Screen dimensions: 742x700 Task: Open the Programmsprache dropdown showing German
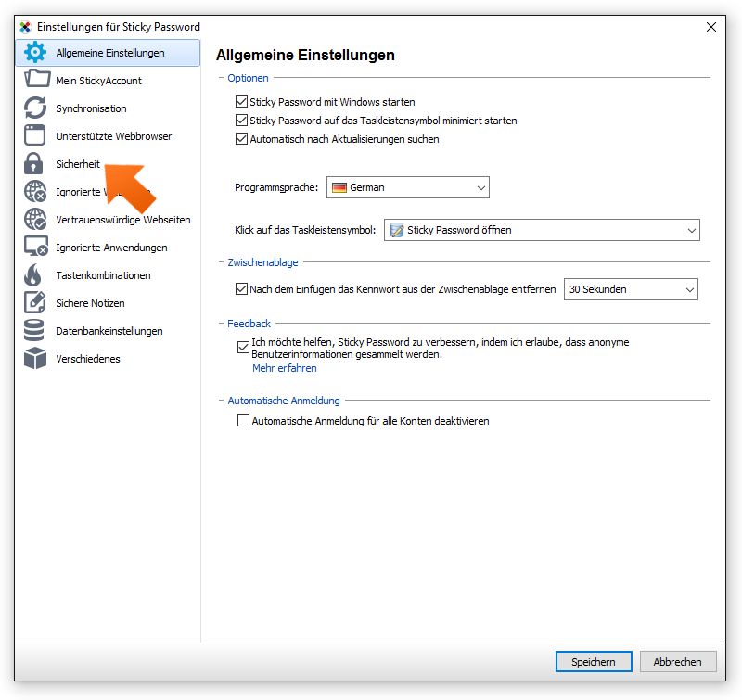pos(408,187)
